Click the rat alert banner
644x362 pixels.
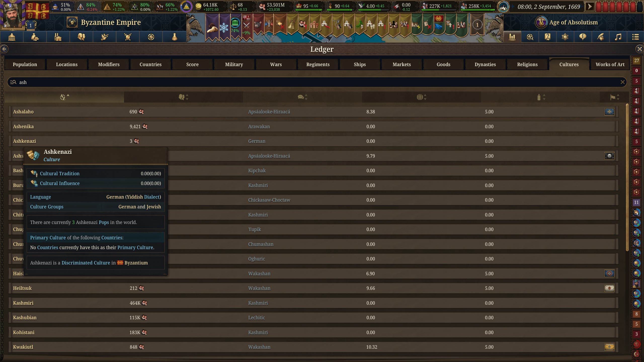click(x=258, y=24)
